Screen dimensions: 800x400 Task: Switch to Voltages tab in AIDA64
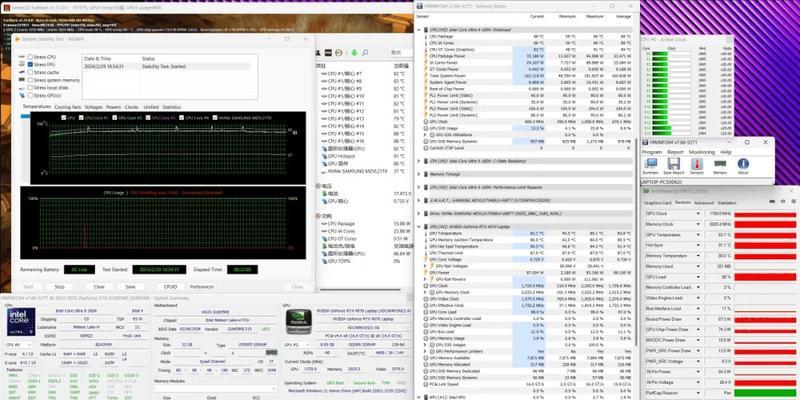[93, 107]
